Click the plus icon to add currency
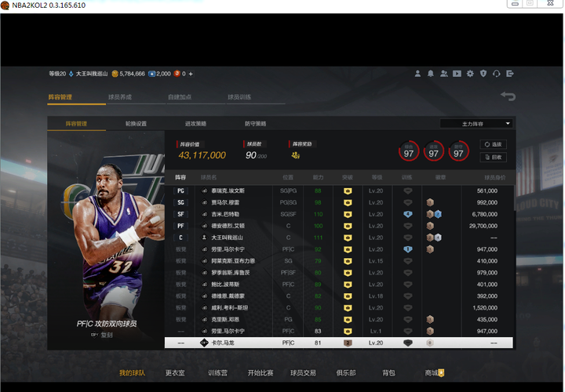Image resolution: width=565 pixels, height=392 pixels. pyautogui.click(x=191, y=74)
